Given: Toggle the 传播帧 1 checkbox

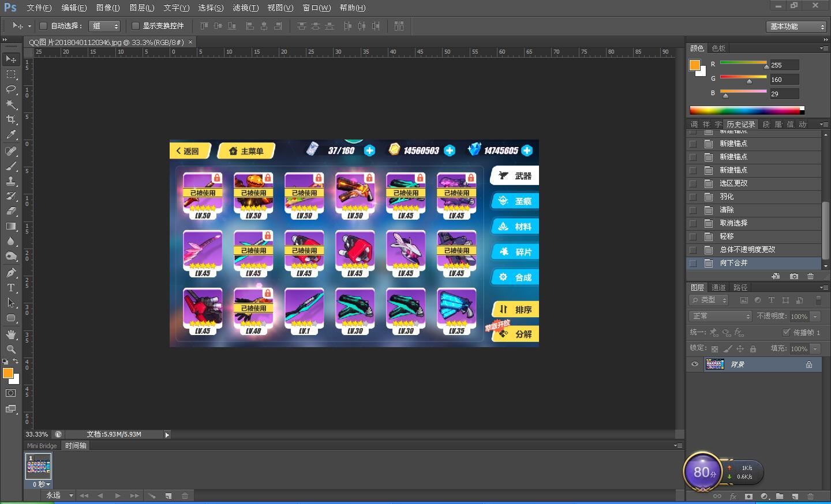Looking at the screenshot, I should pyautogui.click(x=786, y=332).
